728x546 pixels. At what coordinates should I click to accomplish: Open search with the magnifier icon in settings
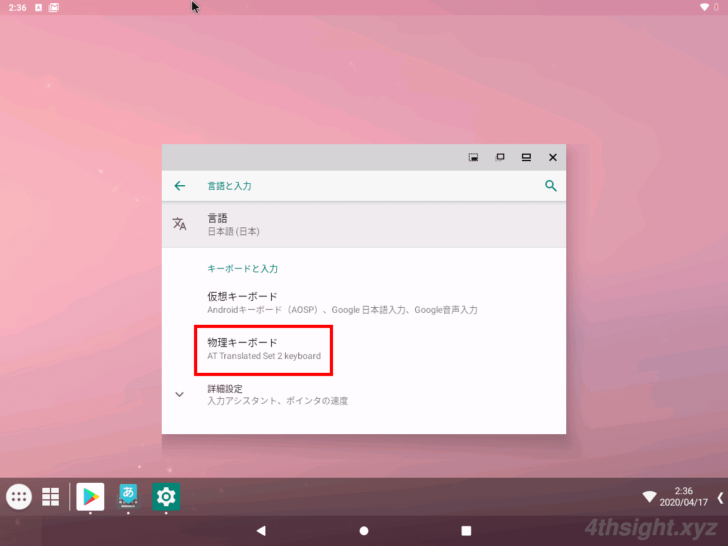[551, 186]
